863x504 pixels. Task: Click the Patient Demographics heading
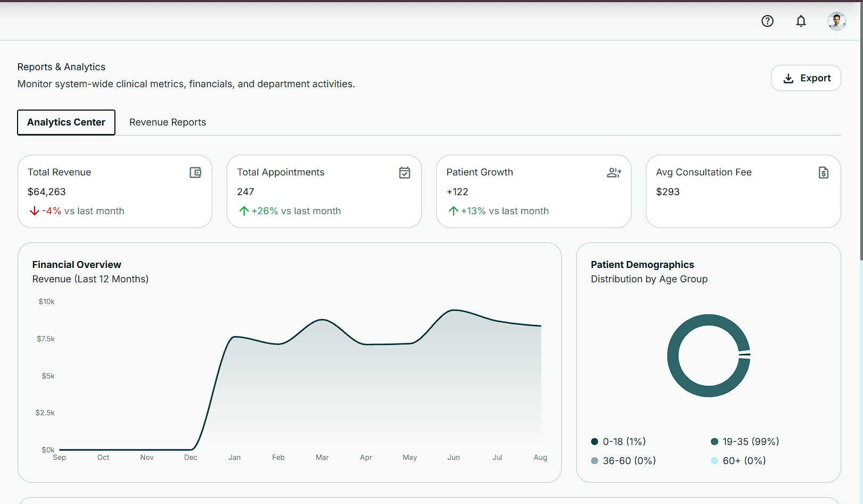coord(642,265)
